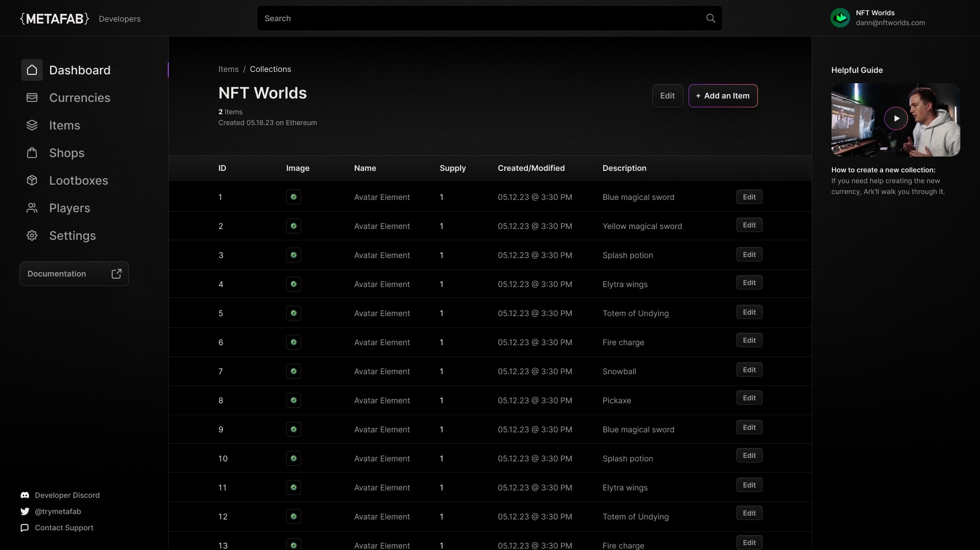The image size is (980, 550).
Task: Edit the Blue magical sword item
Action: point(749,196)
